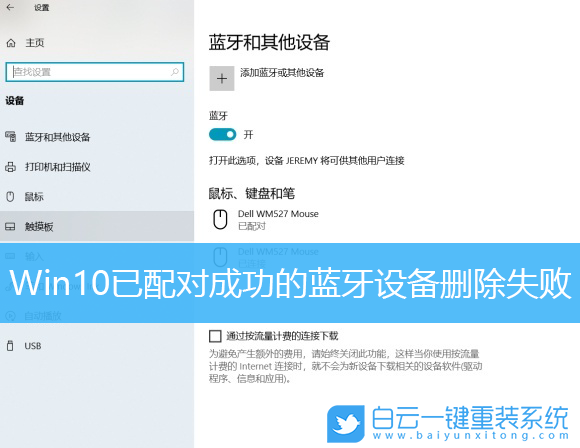Click the 鼠标、键盘和笔 section heading
This screenshot has width=580, height=448.
click(252, 193)
